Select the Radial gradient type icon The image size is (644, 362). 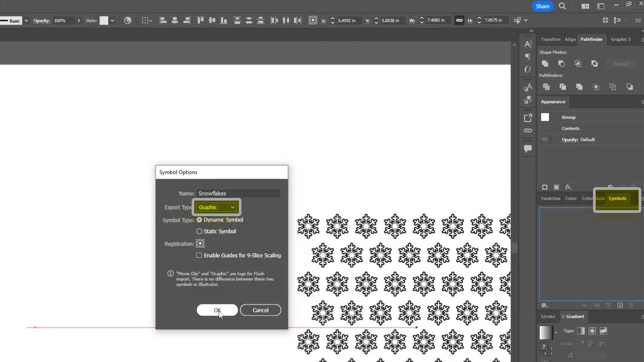coord(592,331)
